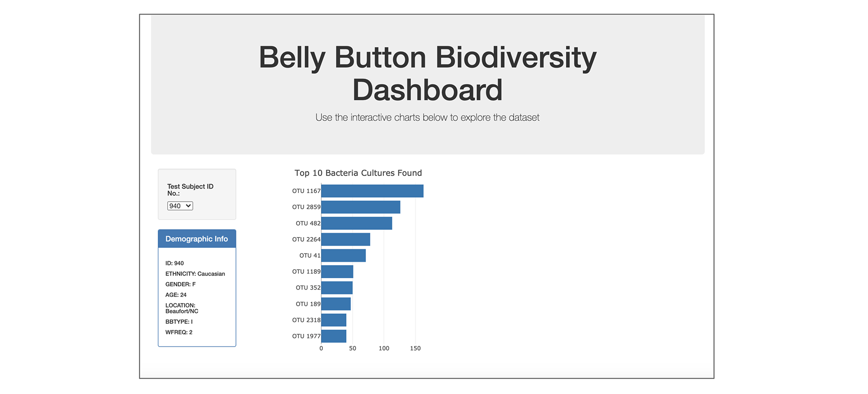Expand the subject ID selector showing 940
This screenshot has width=868, height=394.
click(x=180, y=205)
